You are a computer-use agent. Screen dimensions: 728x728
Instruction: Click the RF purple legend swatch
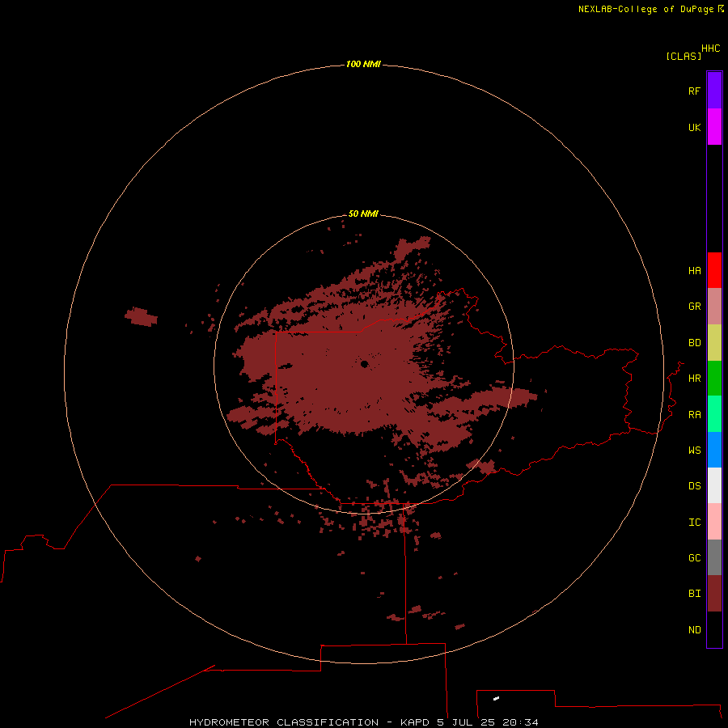click(714, 91)
